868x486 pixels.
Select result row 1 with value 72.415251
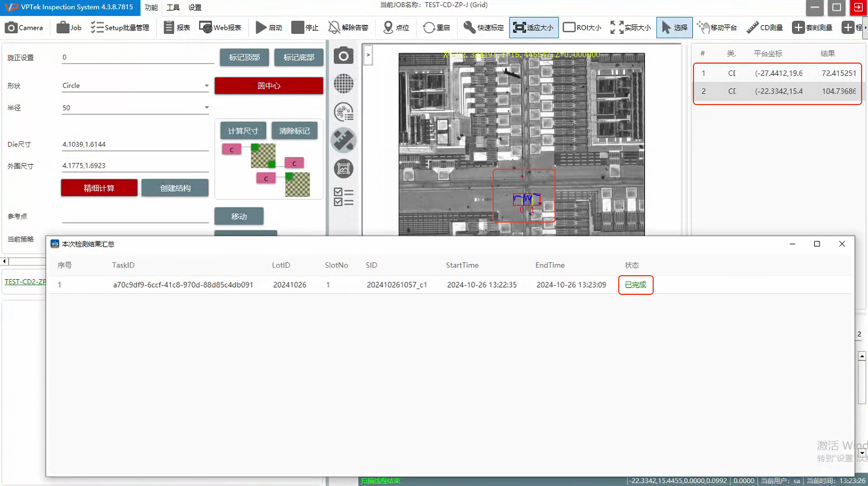pos(777,73)
